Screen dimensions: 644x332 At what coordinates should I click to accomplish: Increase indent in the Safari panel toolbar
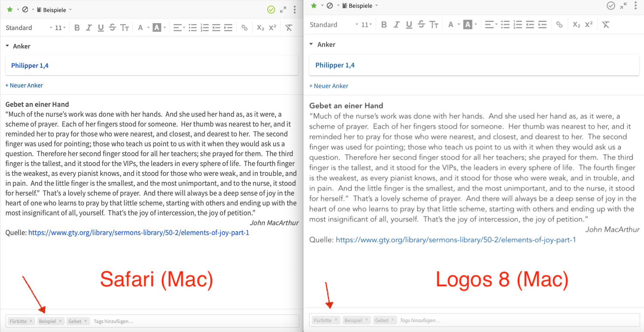point(228,28)
